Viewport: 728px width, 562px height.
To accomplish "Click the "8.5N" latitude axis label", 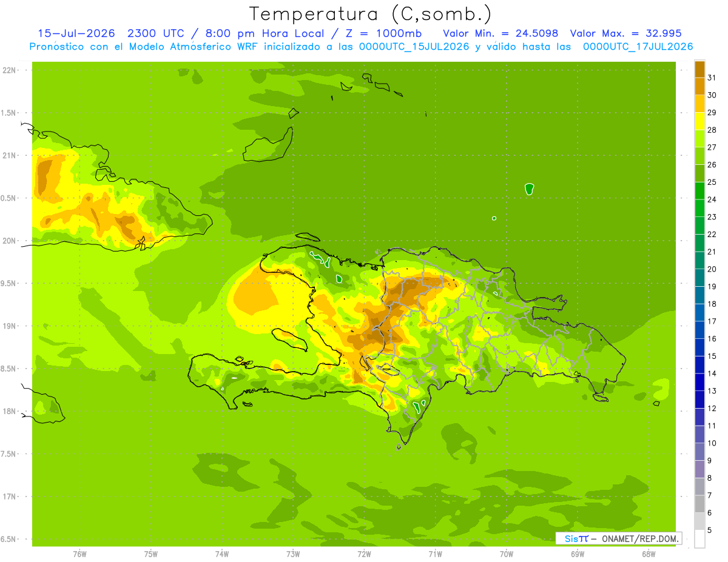I will 9,369.
